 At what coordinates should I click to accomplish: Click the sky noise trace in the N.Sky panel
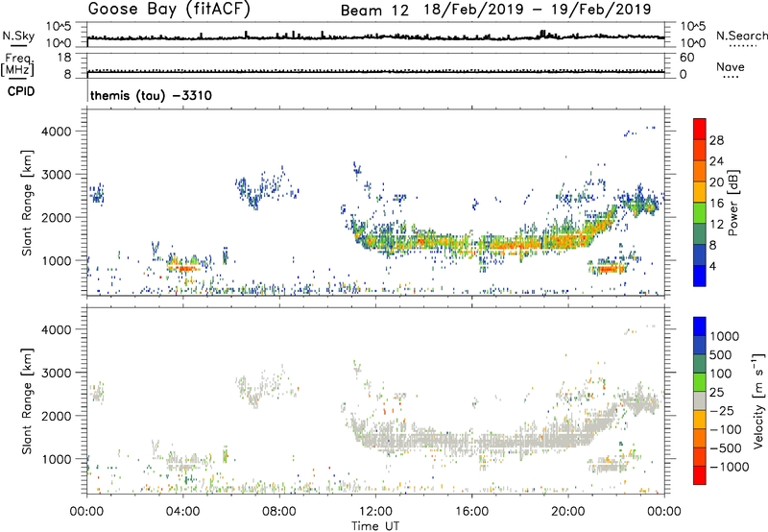375,36
